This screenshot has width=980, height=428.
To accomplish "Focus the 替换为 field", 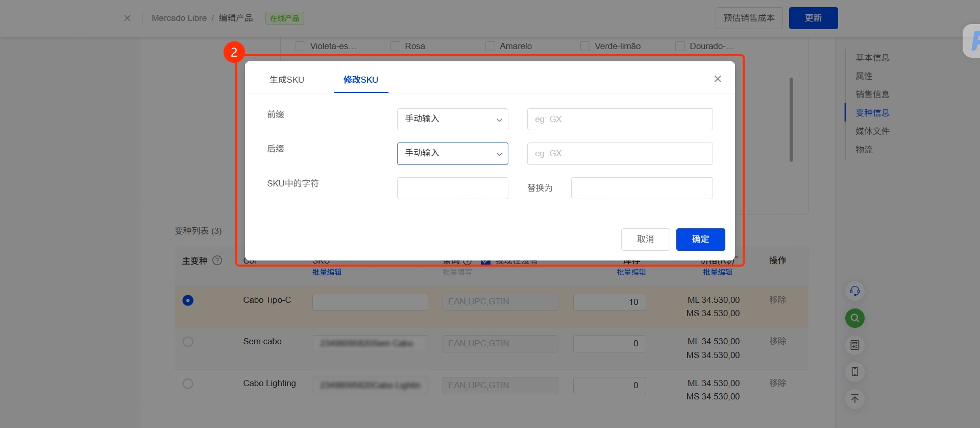I will pos(642,188).
